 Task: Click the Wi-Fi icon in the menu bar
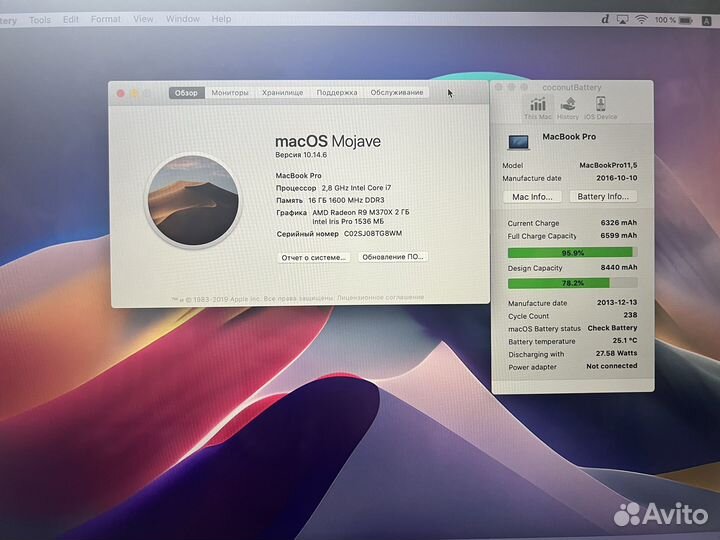point(641,19)
